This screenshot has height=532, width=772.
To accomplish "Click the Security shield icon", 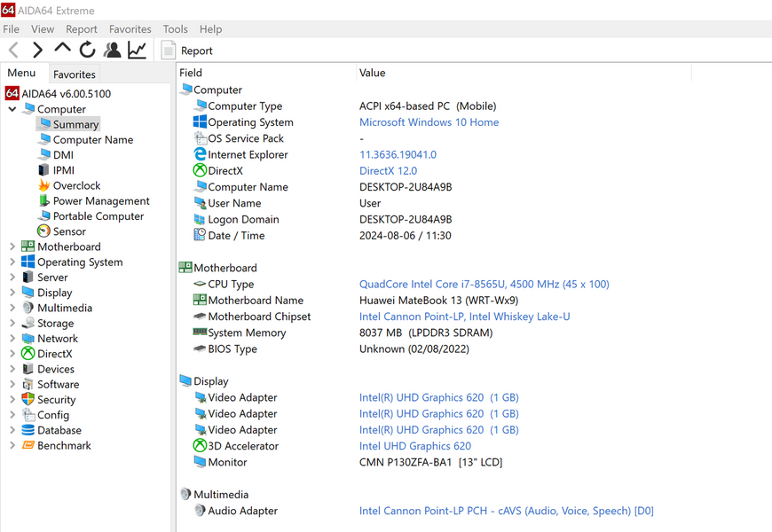I will (28, 399).
